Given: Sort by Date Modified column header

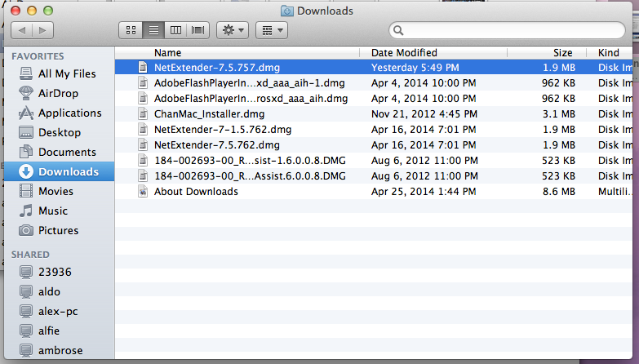Looking at the screenshot, I should pyautogui.click(x=433, y=52).
